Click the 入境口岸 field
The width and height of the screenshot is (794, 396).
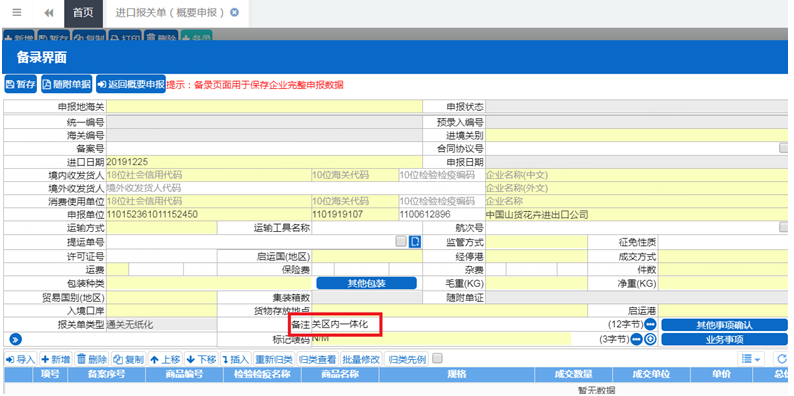point(162,310)
